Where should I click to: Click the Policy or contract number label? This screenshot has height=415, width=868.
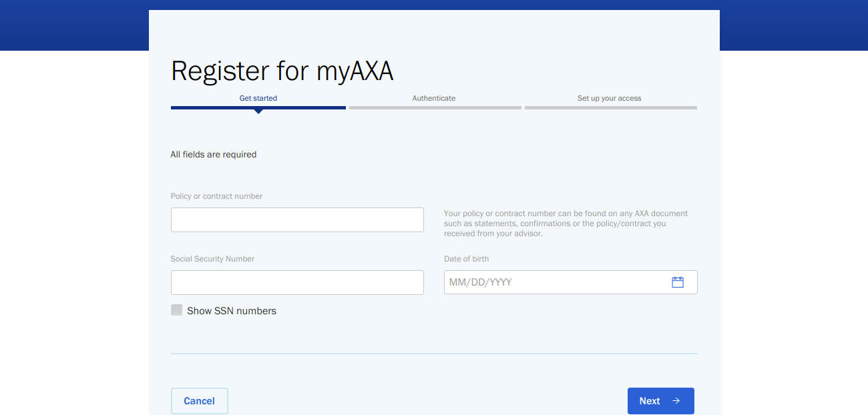217,196
